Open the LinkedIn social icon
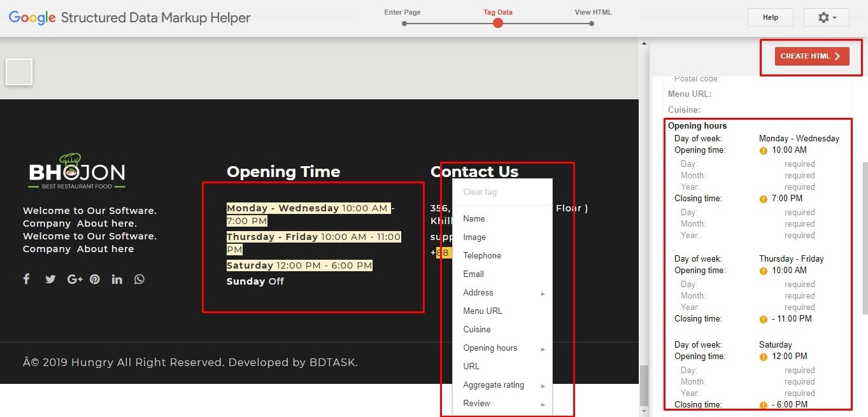Image resolution: width=868 pixels, height=417 pixels. point(117,279)
